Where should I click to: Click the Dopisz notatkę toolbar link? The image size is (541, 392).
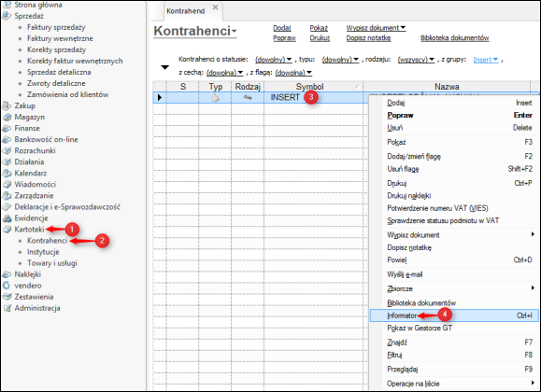point(368,38)
